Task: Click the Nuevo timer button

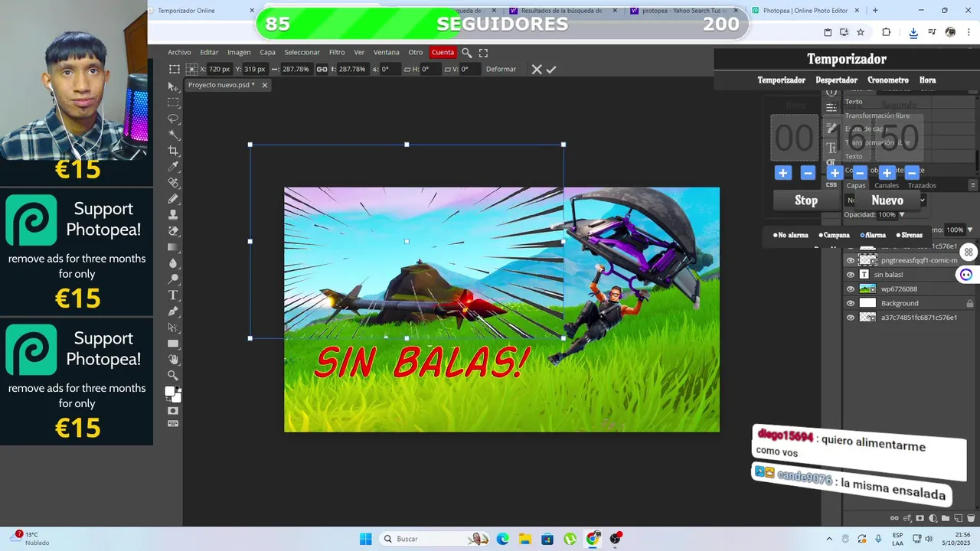Action: tap(887, 201)
